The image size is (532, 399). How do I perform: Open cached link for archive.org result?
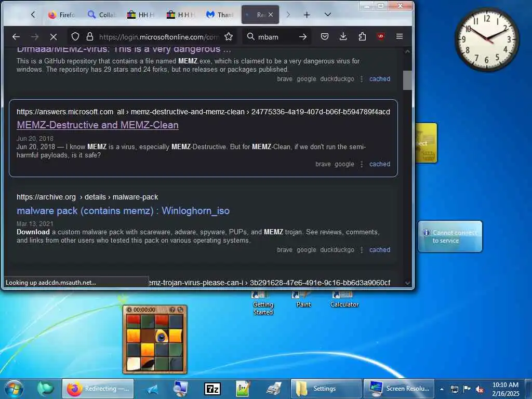click(380, 250)
